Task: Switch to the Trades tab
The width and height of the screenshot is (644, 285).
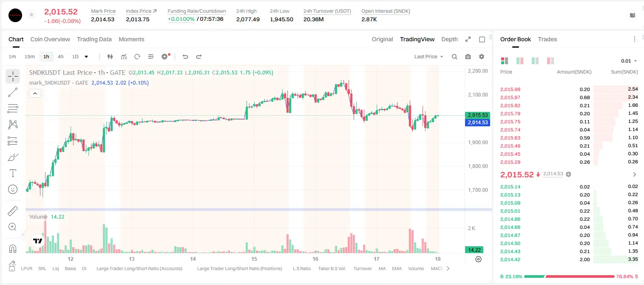Action: pos(548,39)
